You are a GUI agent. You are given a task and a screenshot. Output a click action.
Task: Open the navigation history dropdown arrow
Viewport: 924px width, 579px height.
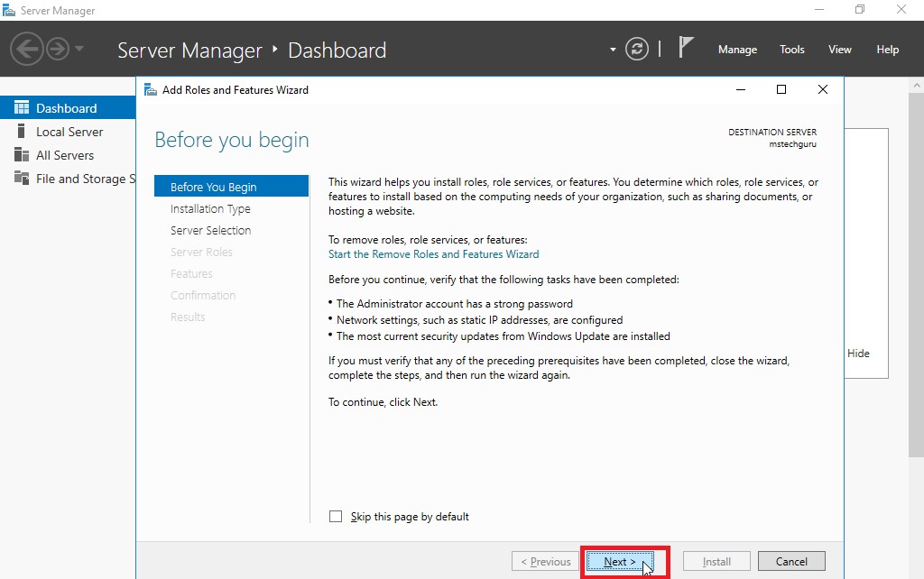pyautogui.click(x=79, y=49)
